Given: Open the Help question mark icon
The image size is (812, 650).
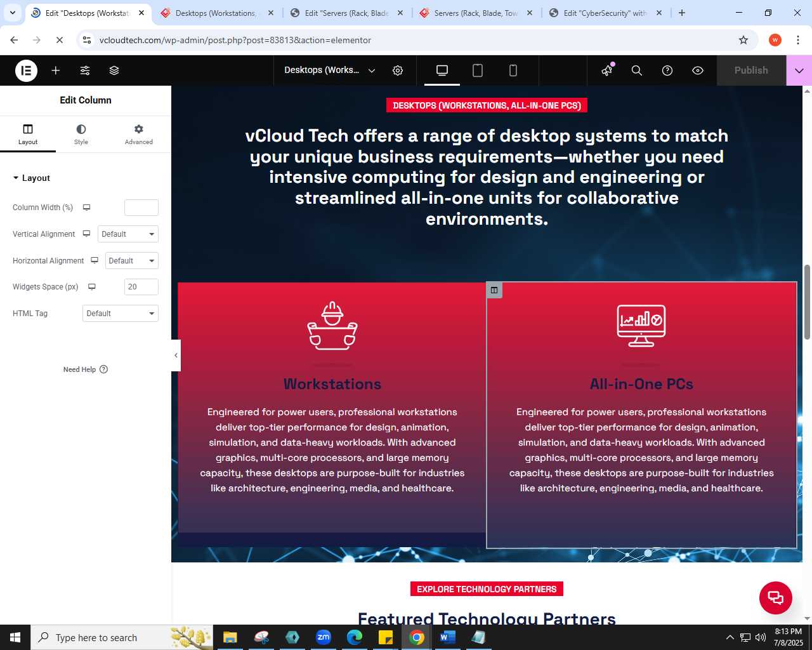Looking at the screenshot, I should point(667,70).
